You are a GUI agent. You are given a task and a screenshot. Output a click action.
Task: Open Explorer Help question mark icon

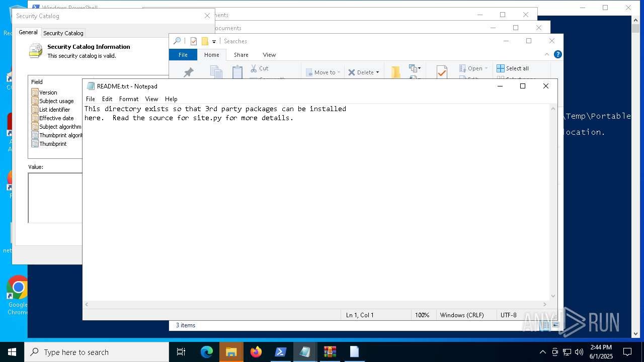(x=557, y=54)
